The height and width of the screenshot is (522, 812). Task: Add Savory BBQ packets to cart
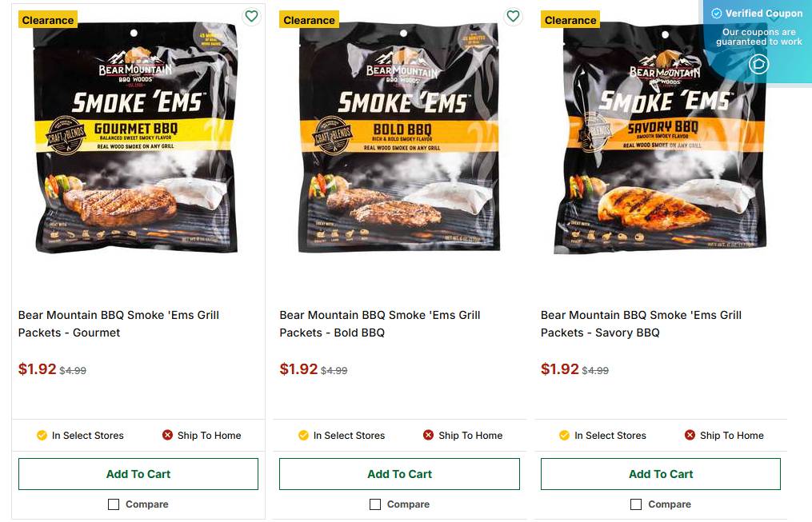(661, 473)
